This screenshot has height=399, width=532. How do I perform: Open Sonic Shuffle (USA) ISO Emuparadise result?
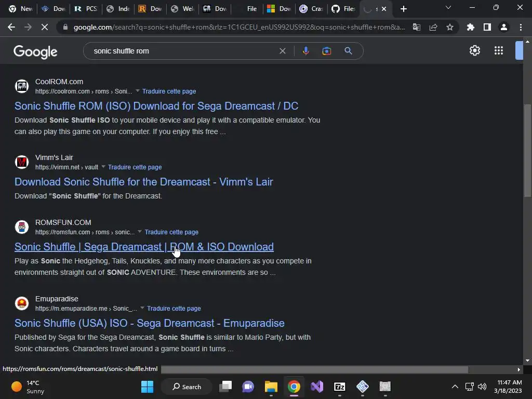[x=150, y=323]
